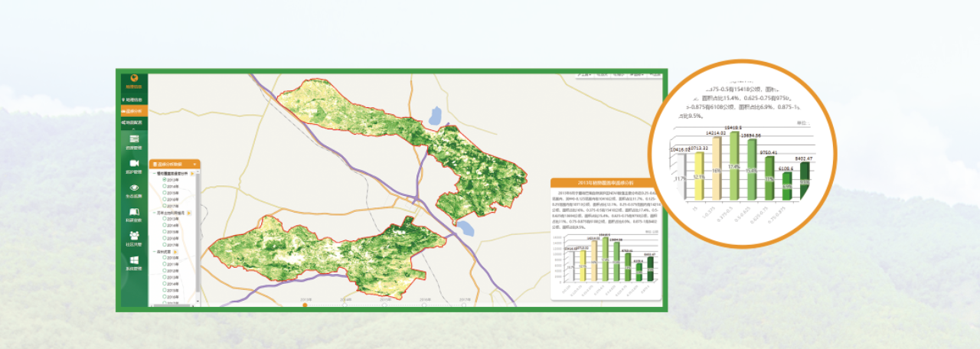Select the 2013年 radio button in the second tree group

pyautogui.click(x=165, y=218)
